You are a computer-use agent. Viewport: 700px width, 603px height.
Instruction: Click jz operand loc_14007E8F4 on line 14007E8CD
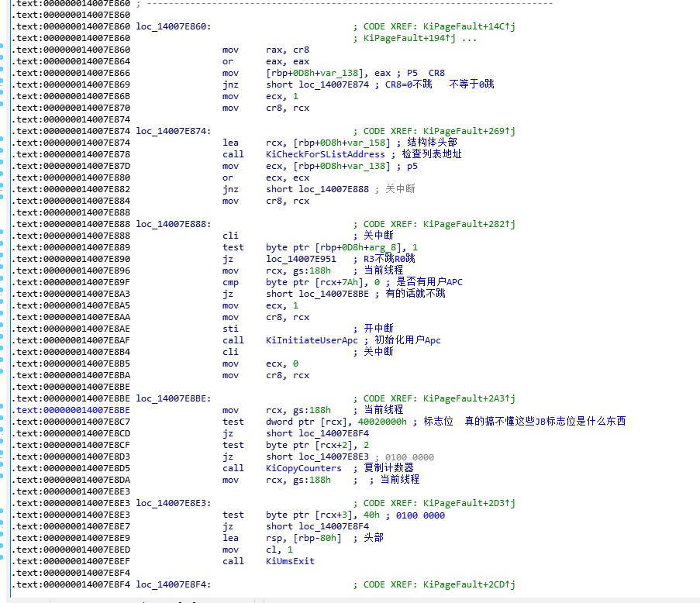click(333, 433)
